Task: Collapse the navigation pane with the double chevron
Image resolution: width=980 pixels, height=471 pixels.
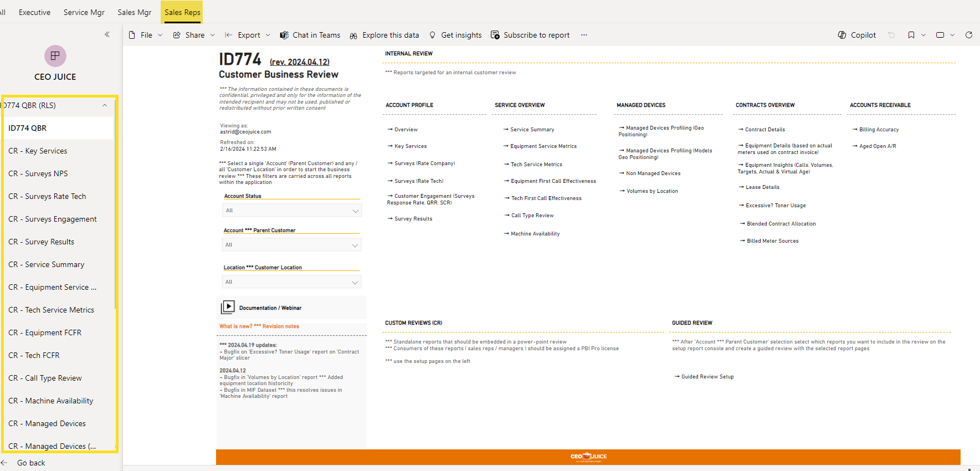Action: tap(107, 34)
